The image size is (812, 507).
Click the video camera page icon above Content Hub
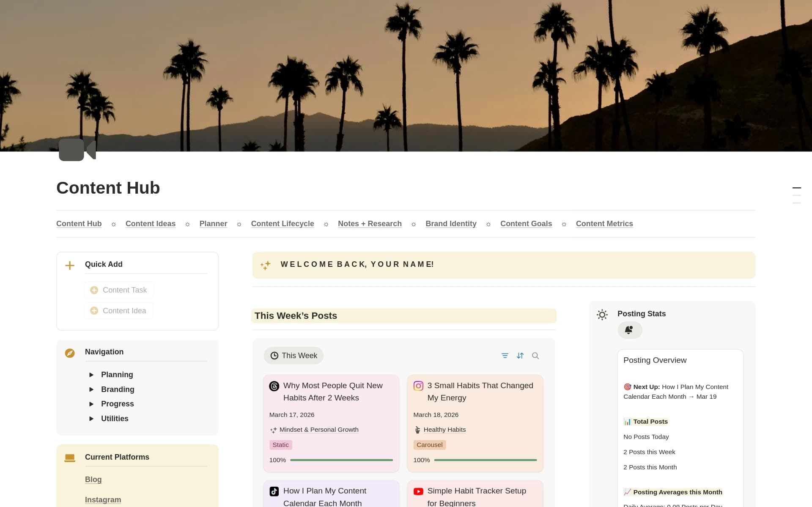point(77,149)
